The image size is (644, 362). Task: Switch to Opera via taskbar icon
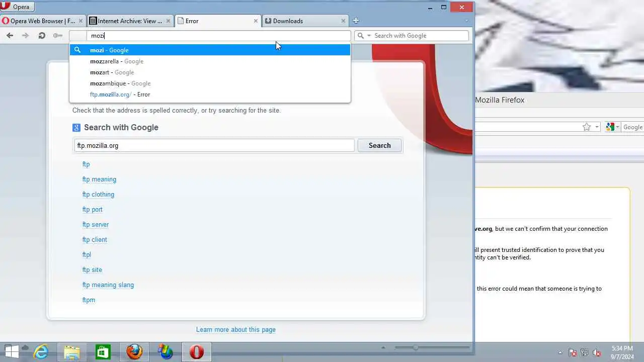coord(196,352)
